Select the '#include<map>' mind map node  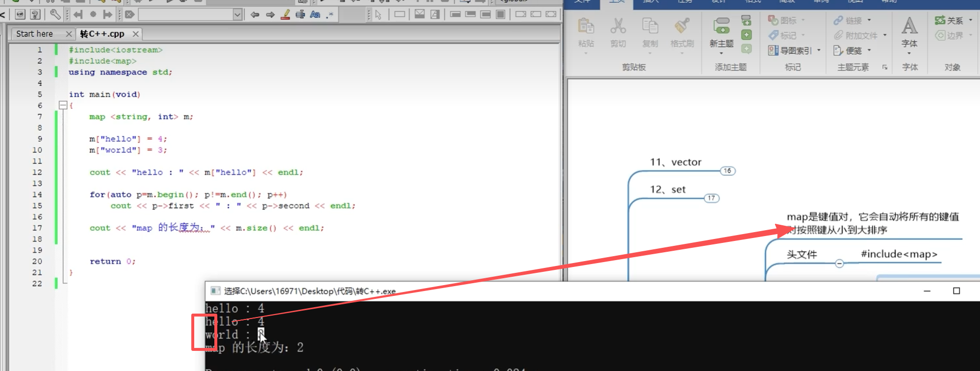[x=899, y=254]
